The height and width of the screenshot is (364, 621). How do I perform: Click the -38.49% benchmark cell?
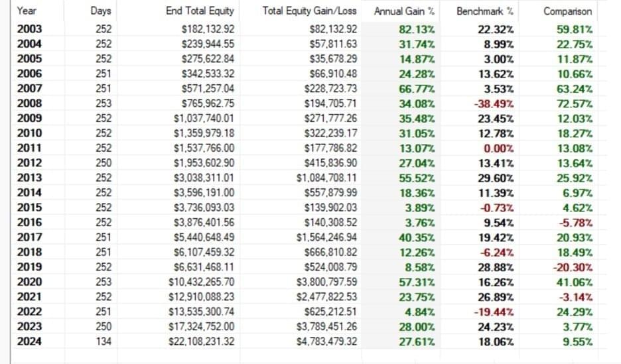click(494, 103)
